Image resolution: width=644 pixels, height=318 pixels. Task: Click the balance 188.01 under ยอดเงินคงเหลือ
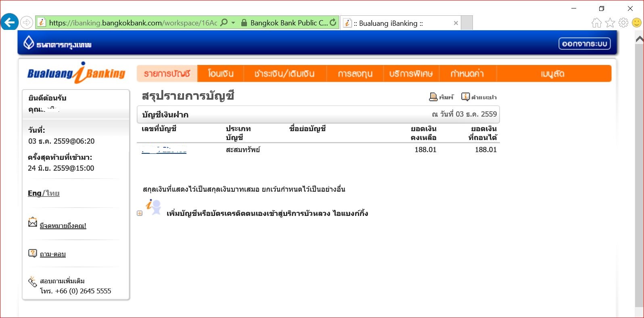425,150
